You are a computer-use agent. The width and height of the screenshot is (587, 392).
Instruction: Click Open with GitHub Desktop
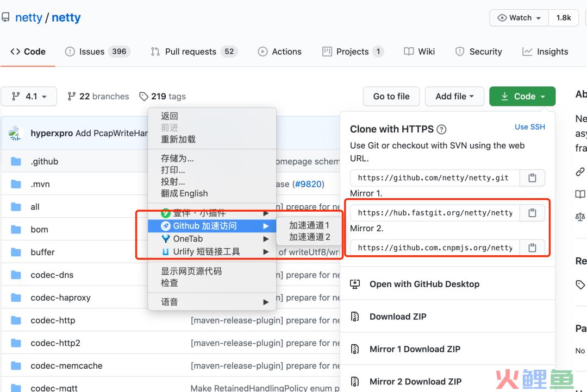click(x=424, y=284)
